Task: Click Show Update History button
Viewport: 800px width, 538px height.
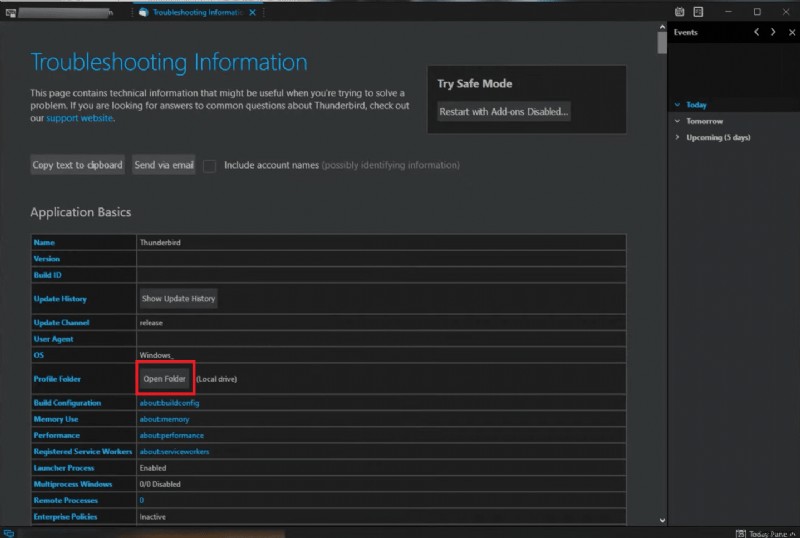Action: (179, 299)
